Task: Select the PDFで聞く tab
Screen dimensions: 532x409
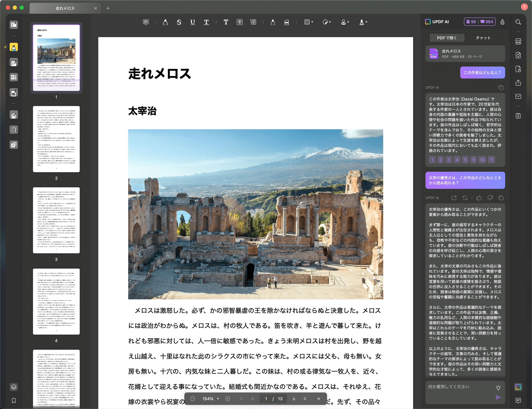Action: [447, 38]
